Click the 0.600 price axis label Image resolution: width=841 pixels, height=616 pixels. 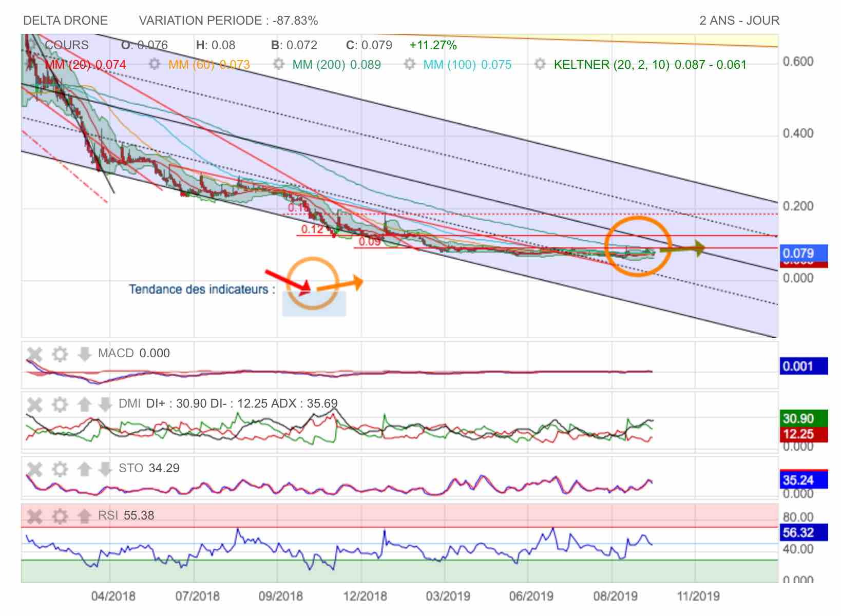pos(798,61)
